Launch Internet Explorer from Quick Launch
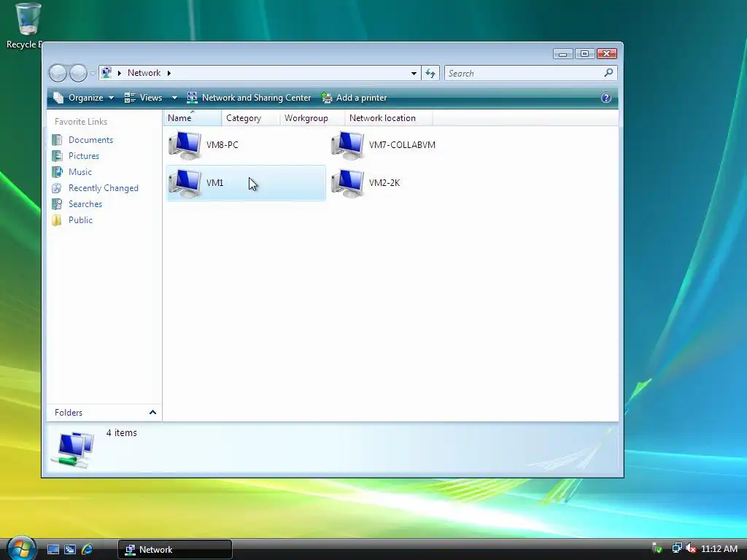This screenshot has width=747, height=560. point(87,549)
